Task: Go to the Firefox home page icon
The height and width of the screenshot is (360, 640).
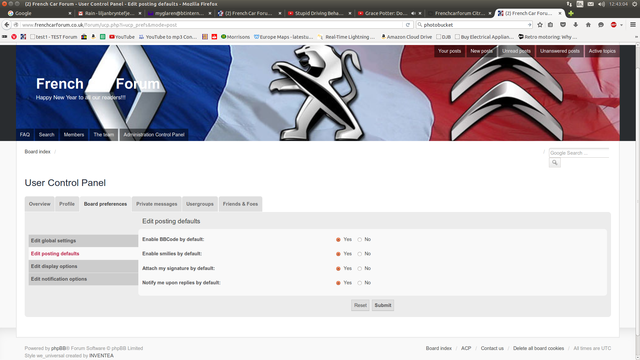Action: coord(588,25)
